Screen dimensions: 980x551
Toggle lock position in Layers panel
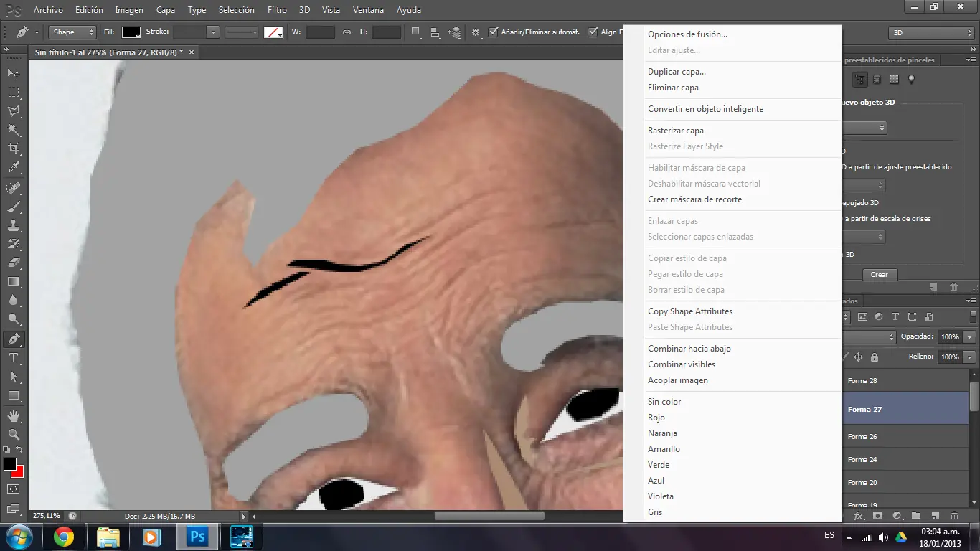(x=858, y=357)
